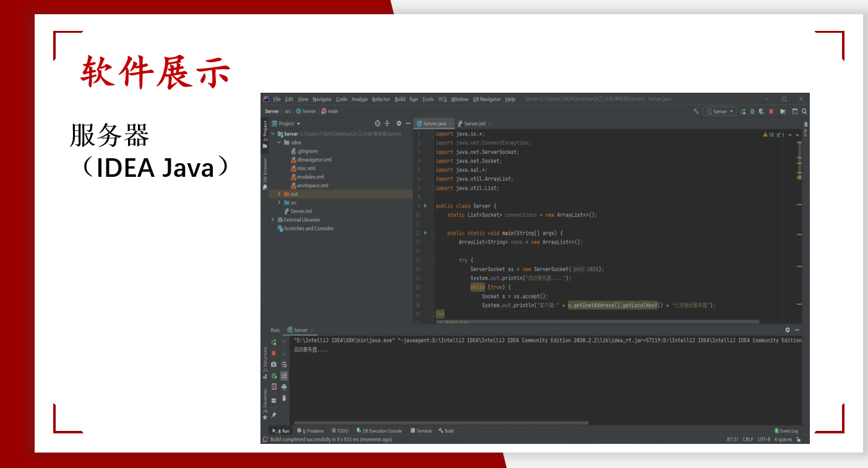Select dbnavigator.xml in project tree
Screen dimensions: 868x468
(310, 160)
